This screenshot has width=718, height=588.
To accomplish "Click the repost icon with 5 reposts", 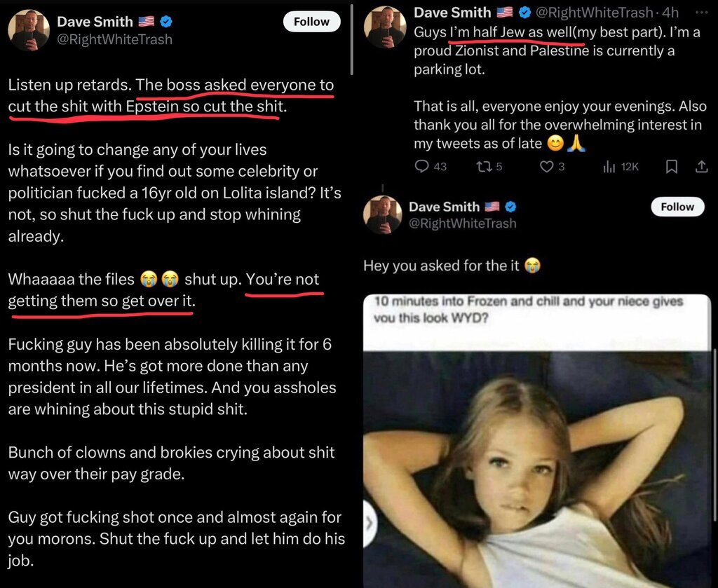I will pos(482,166).
